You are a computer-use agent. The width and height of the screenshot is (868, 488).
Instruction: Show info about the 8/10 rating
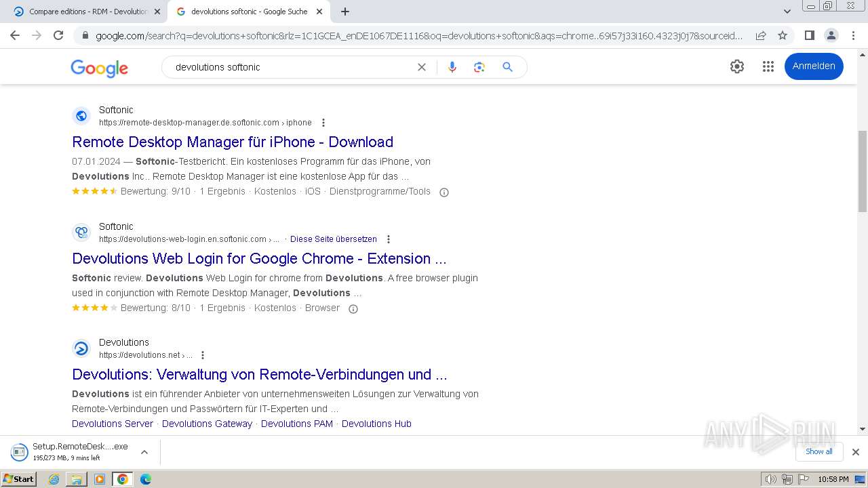[x=353, y=309]
